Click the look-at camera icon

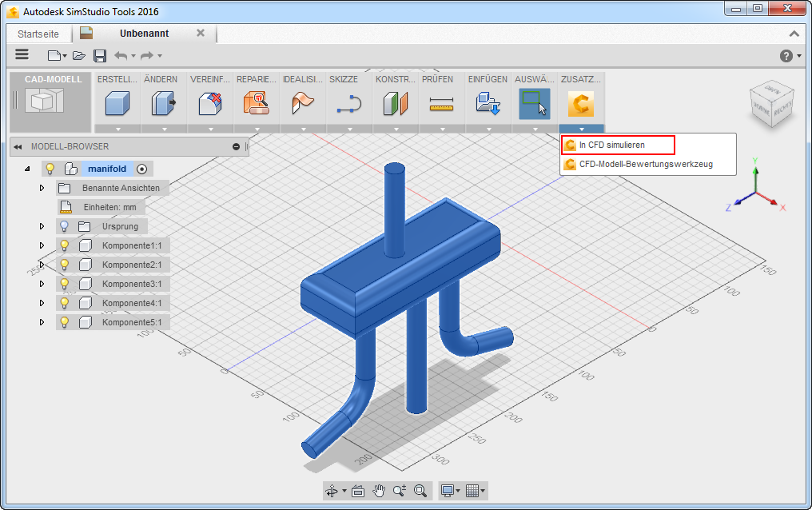(358, 491)
